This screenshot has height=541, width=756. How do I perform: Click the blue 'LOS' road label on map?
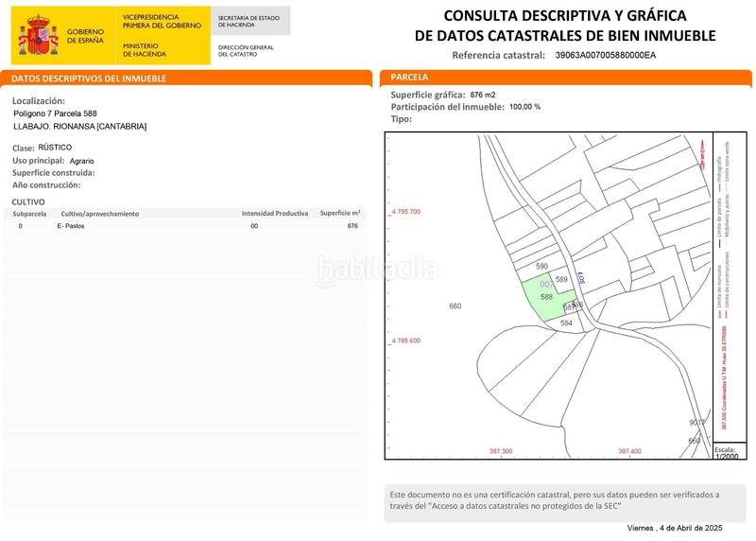coord(581,278)
